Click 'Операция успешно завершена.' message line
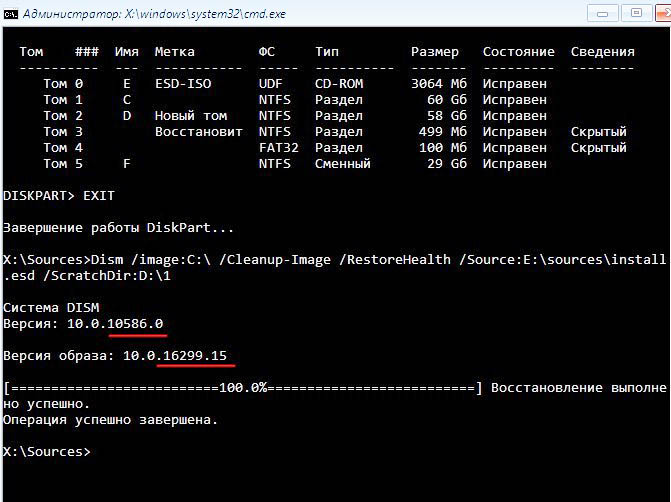The height and width of the screenshot is (502, 671). point(110,420)
